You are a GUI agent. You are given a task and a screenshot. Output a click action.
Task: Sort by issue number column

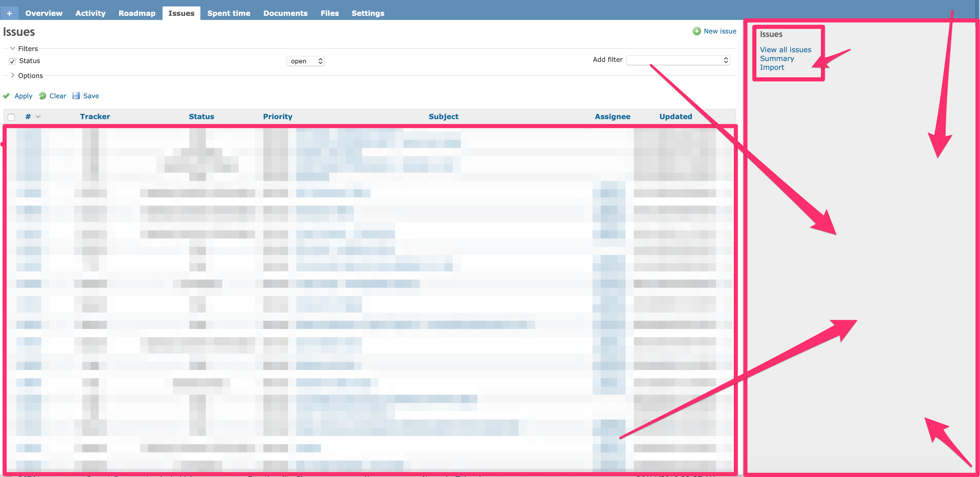click(x=28, y=117)
